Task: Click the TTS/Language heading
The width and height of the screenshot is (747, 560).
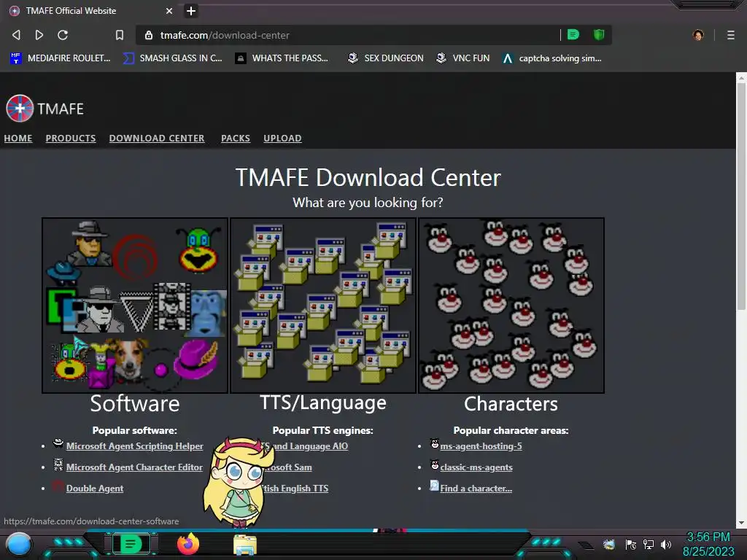Action: pyautogui.click(x=323, y=402)
